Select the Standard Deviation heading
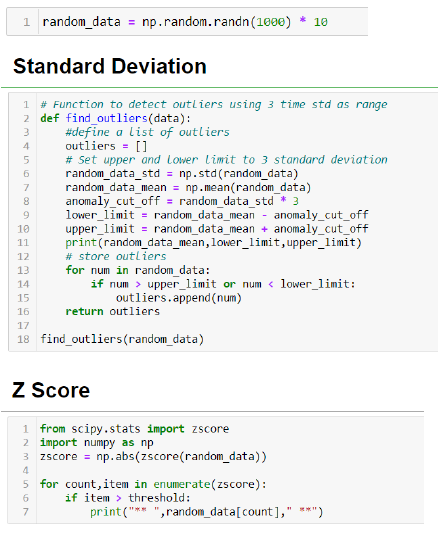The height and width of the screenshot is (542, 443). tap(110, 66)
